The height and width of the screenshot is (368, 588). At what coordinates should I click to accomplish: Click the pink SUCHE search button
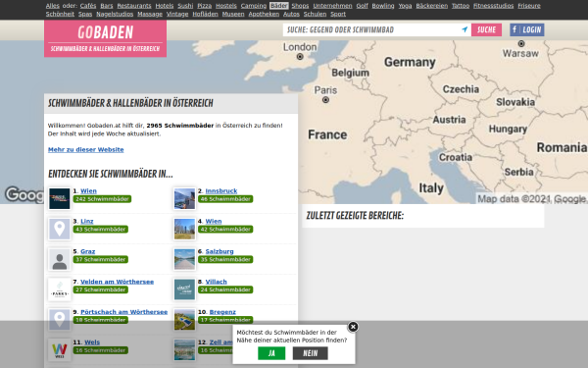point(486,29)
